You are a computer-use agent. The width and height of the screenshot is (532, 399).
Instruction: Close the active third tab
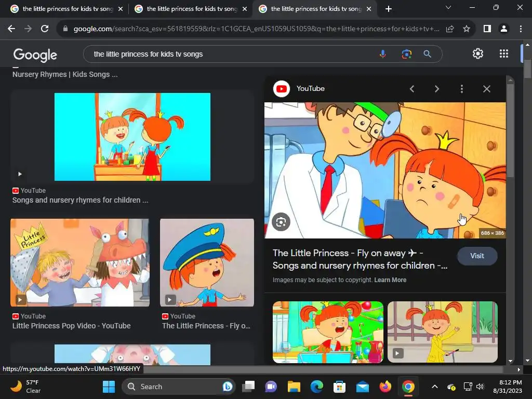tap(369, 9)
